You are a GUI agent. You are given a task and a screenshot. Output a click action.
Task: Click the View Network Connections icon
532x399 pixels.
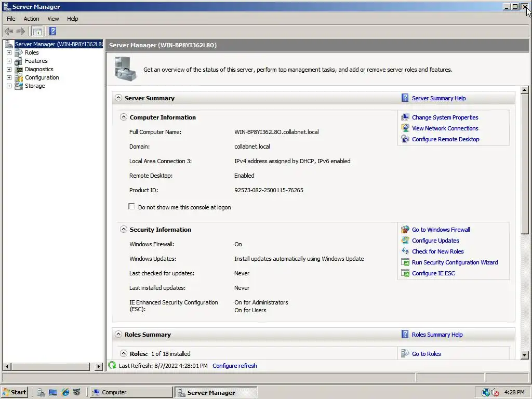[x=405, y=128]
